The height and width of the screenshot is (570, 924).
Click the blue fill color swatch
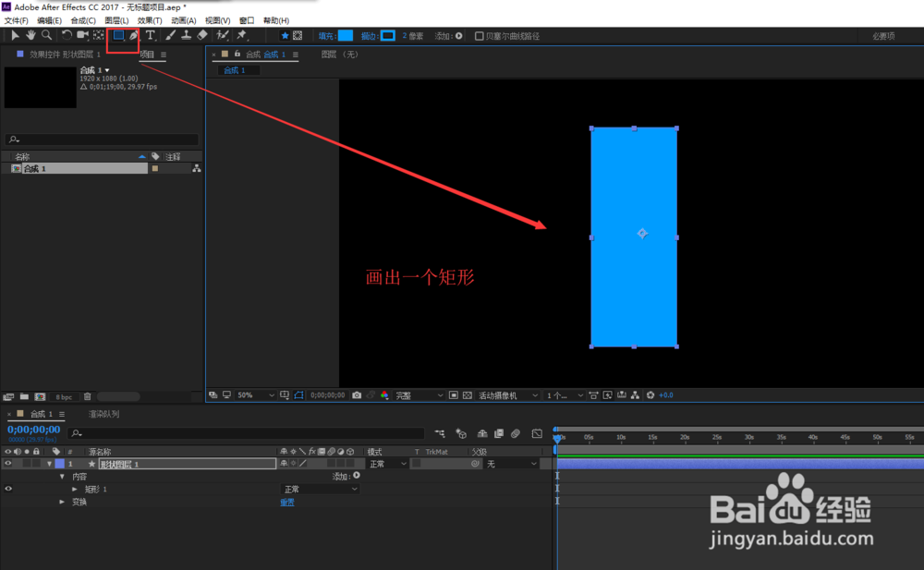point(346,35)
